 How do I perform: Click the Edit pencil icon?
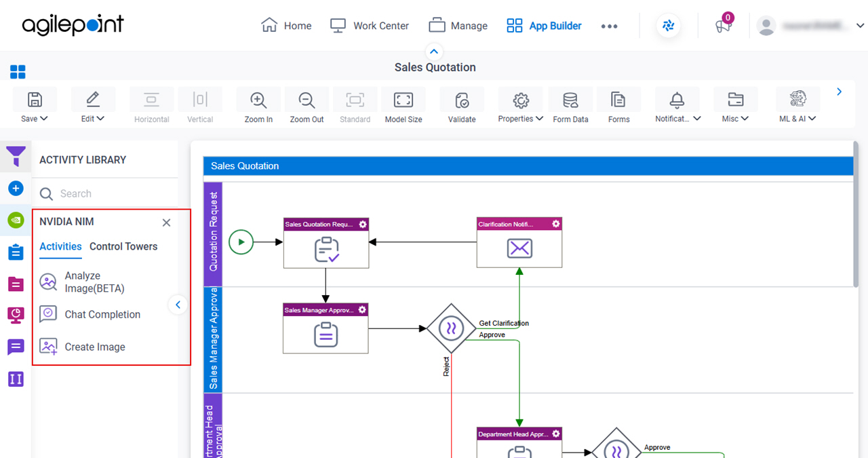(93, 100)
